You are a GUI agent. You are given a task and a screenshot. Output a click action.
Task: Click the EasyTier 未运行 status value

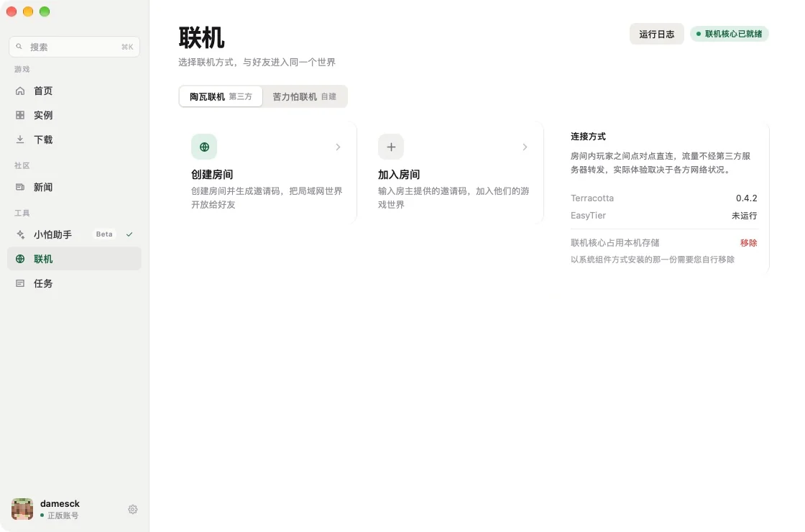click(x=745, y=216)
